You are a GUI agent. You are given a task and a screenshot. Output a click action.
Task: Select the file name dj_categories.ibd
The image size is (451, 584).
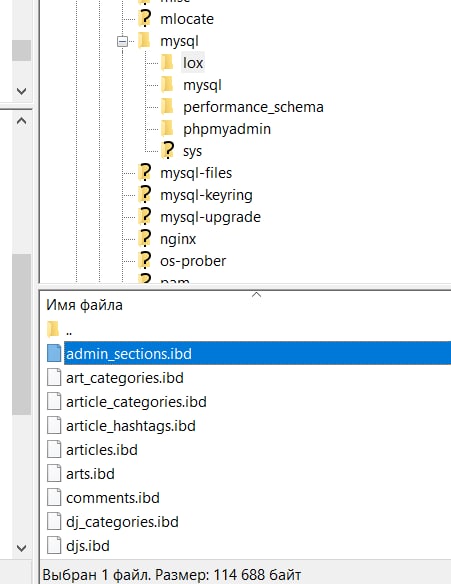click(122, 522)
